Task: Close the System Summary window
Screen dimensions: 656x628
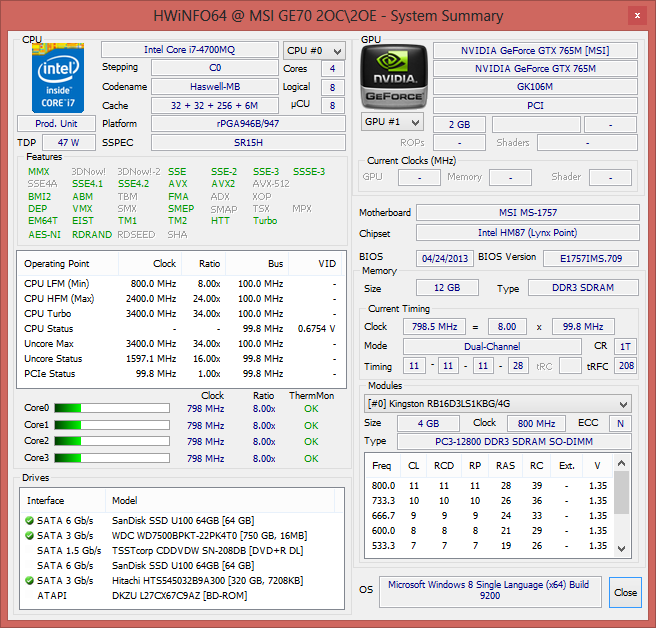Action: pos(637,16)
